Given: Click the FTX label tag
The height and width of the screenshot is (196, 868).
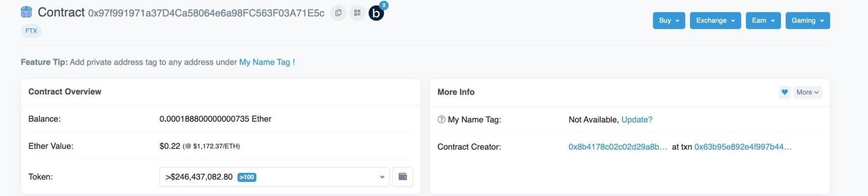Looking at the screenshot, I should (x=31, y=31).
